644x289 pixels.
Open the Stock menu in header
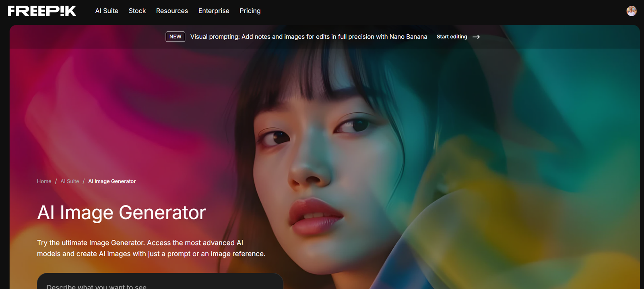[x=137, y=11]
